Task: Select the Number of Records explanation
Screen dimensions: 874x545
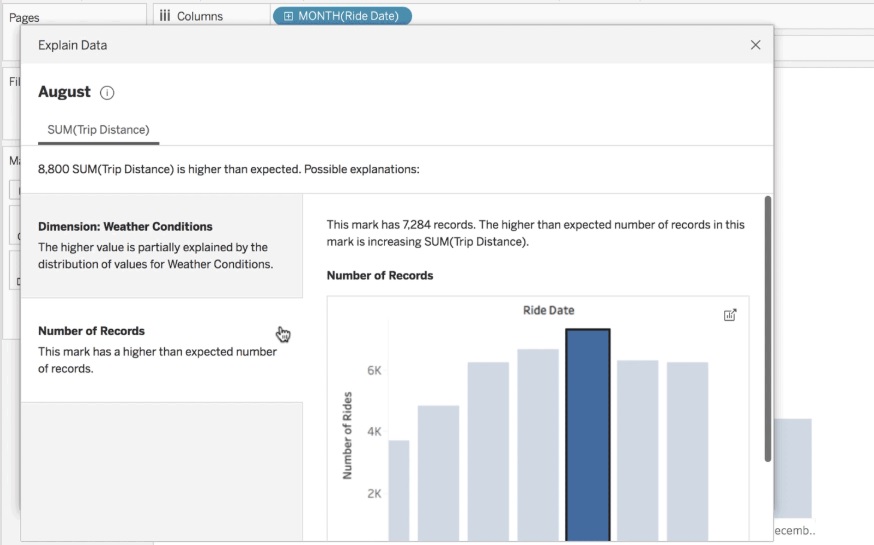Action: [161, 349]
